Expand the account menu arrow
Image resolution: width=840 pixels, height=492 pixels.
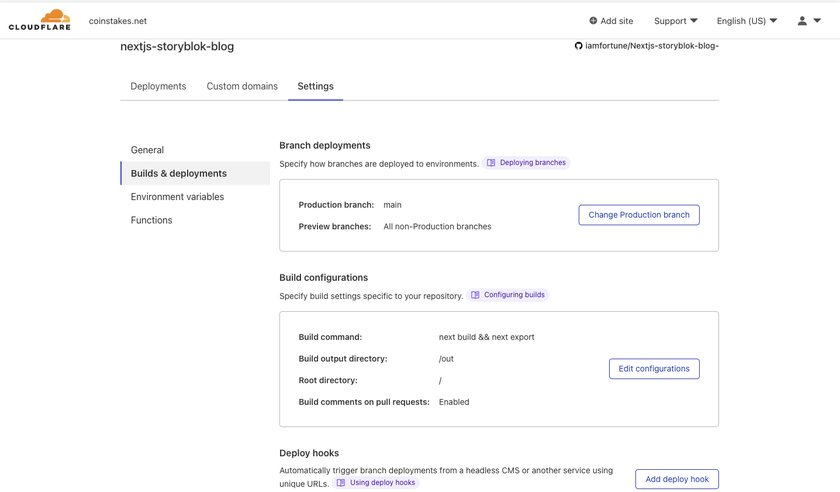coord(817,21)
